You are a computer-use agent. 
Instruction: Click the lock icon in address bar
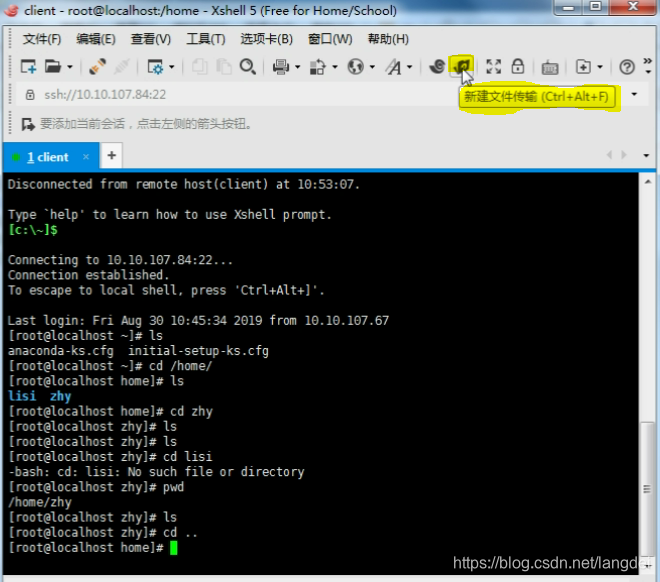pyautogui.click(x=30, y=94)
